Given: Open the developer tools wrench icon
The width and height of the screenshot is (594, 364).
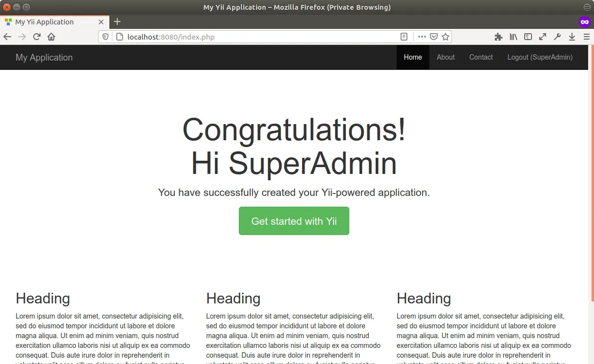Looking at the screenshot, I should tap(557, 37).
